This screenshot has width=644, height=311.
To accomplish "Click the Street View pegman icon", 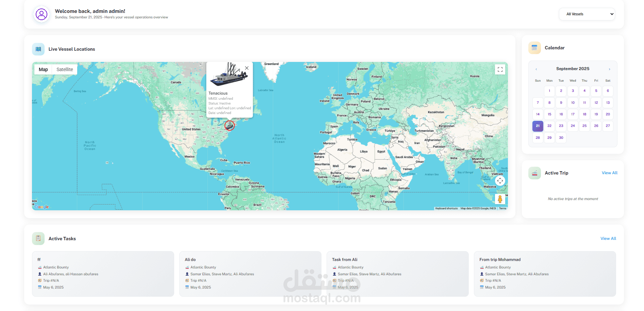I will click(500, 199).
